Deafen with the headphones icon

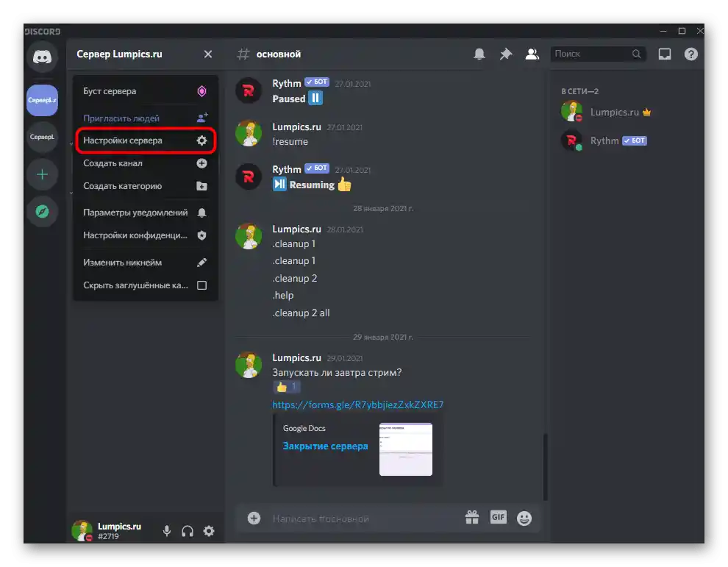(188, 531)
